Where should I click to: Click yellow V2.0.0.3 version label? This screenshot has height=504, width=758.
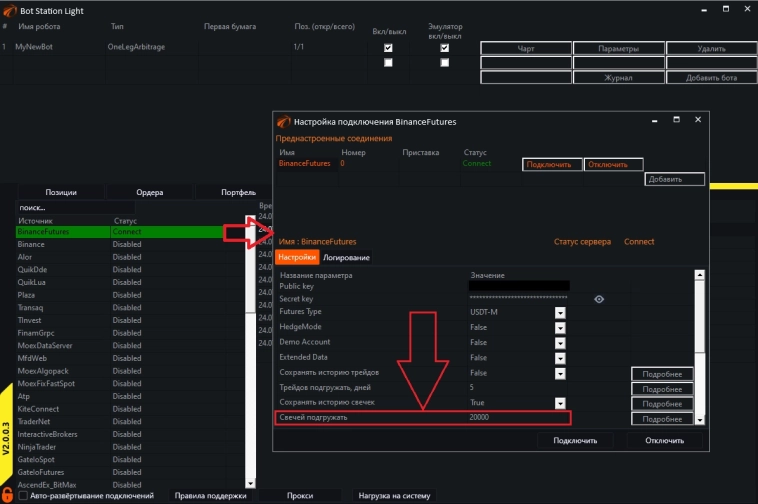(6, 439)
